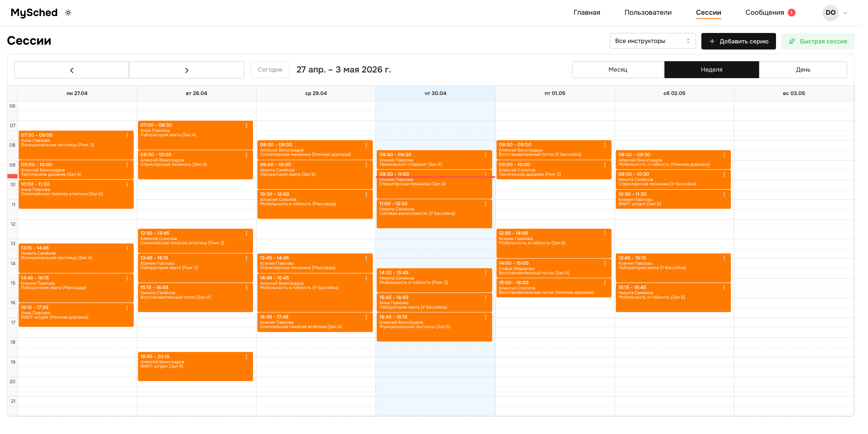Click the MySched logo
This screenshot has width=868, height=434.
[34, 13]
